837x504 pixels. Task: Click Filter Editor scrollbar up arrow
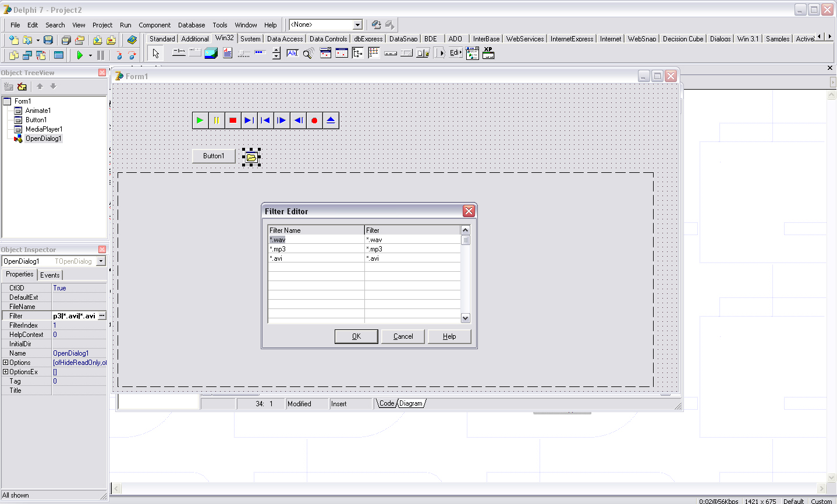(465, 230)
